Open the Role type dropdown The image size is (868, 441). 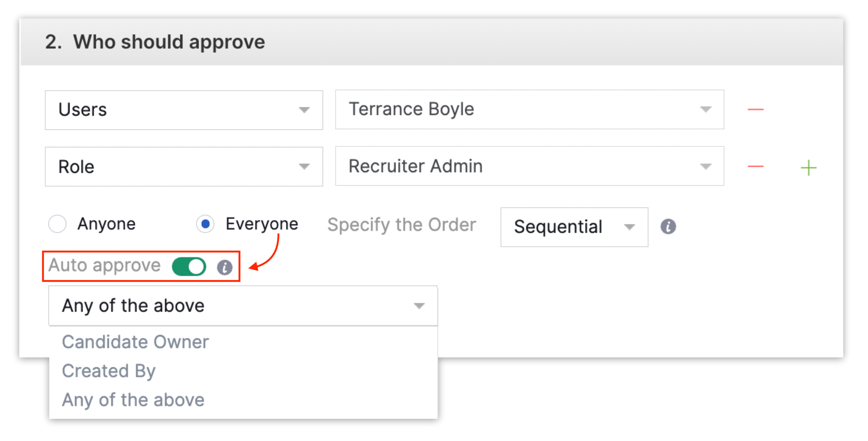pos(184,167)
